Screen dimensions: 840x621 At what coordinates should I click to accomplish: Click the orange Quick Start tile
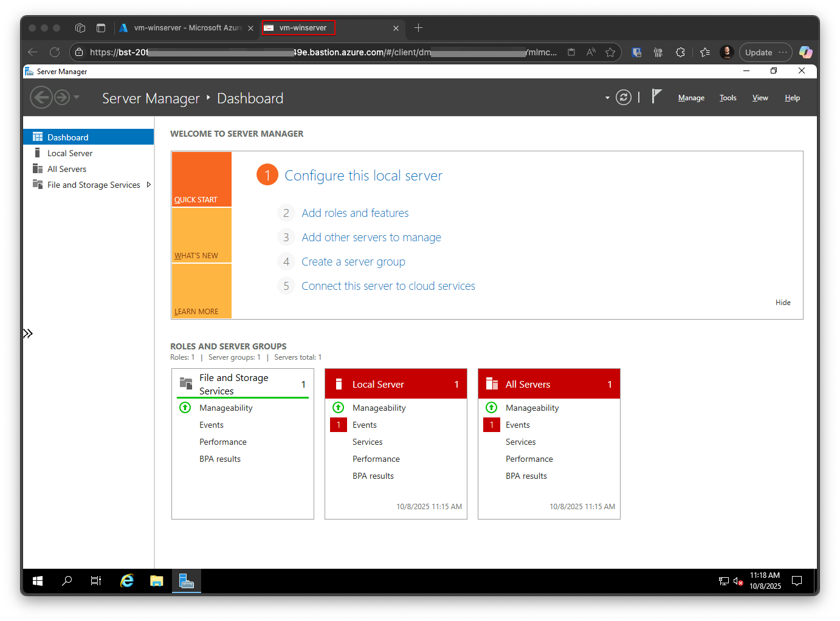202,179
